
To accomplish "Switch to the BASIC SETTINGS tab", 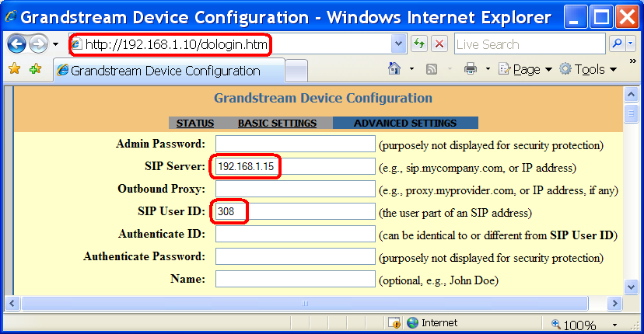I will [277, 123].
